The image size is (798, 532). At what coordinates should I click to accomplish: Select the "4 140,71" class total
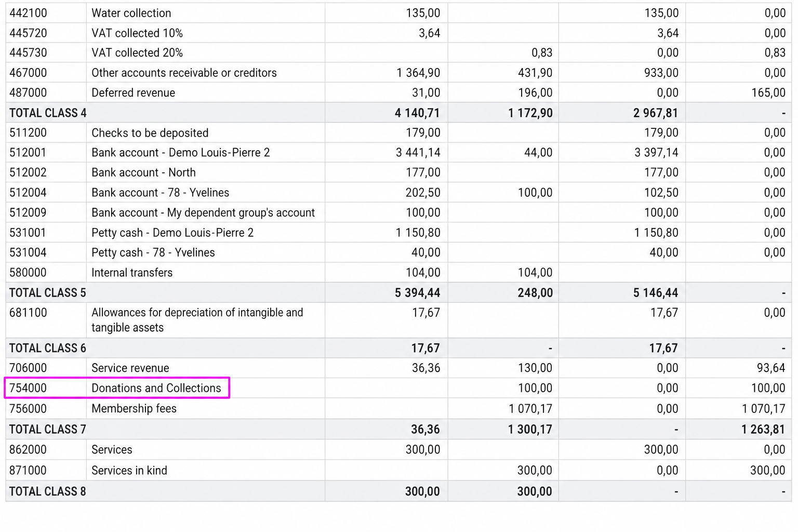[x=417, y=113]
